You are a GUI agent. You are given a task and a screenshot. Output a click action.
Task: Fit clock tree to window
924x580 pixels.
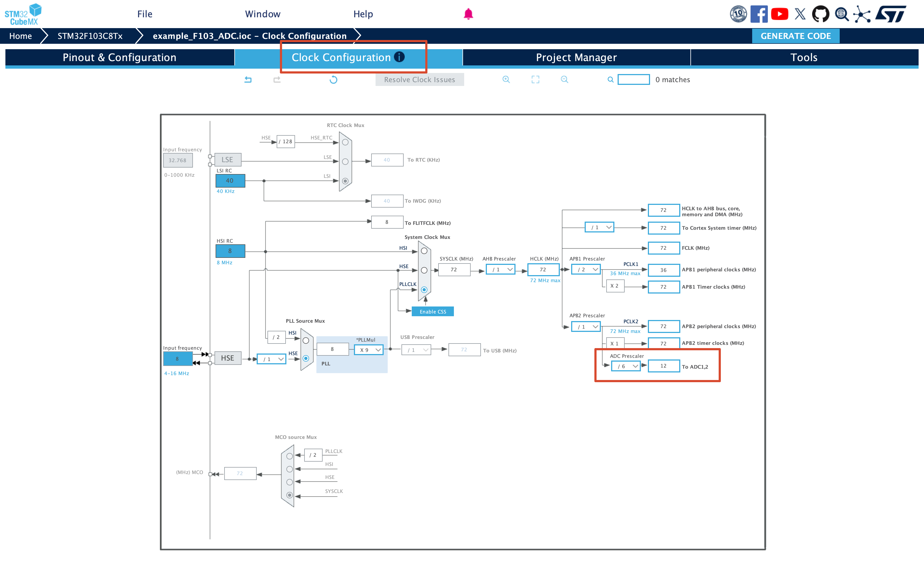(535, 79)
